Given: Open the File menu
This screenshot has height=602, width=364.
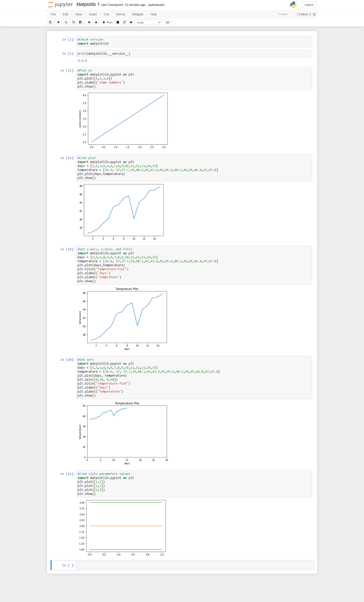Looking at the screenshot, I should (53, 14).
